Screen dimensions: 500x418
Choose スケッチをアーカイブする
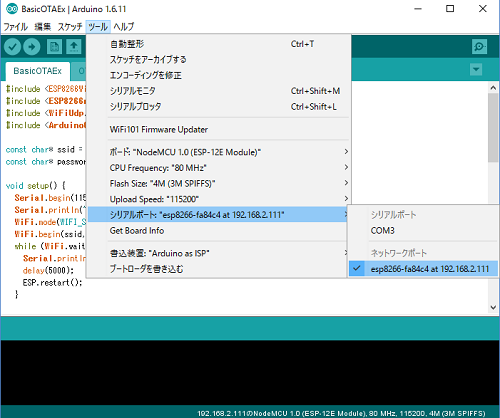219,60
